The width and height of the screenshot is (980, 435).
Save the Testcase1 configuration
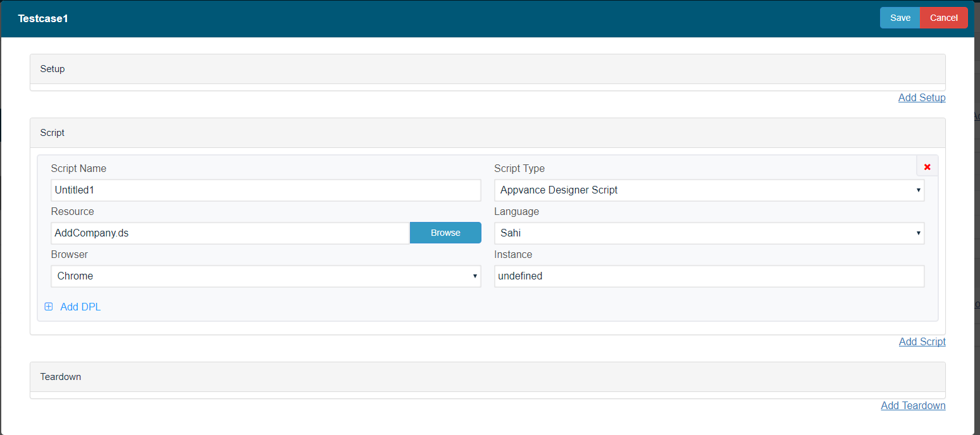point(900,18)
